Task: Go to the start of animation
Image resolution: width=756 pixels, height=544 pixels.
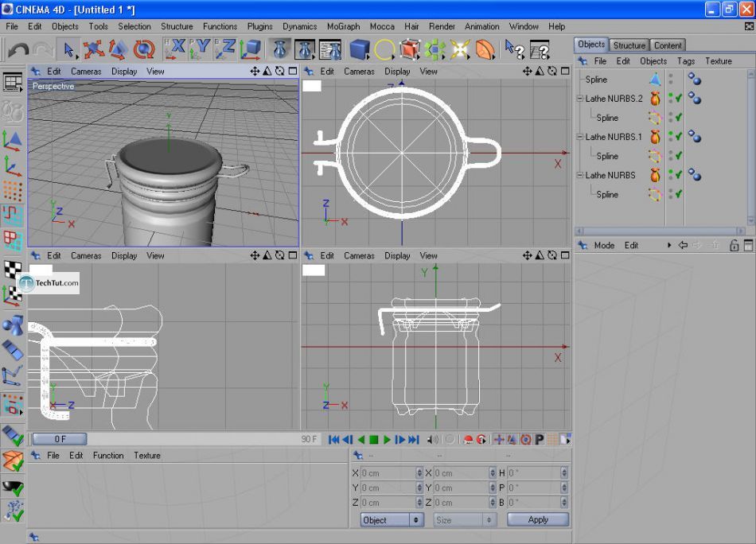Action: [x=333, y=440]
